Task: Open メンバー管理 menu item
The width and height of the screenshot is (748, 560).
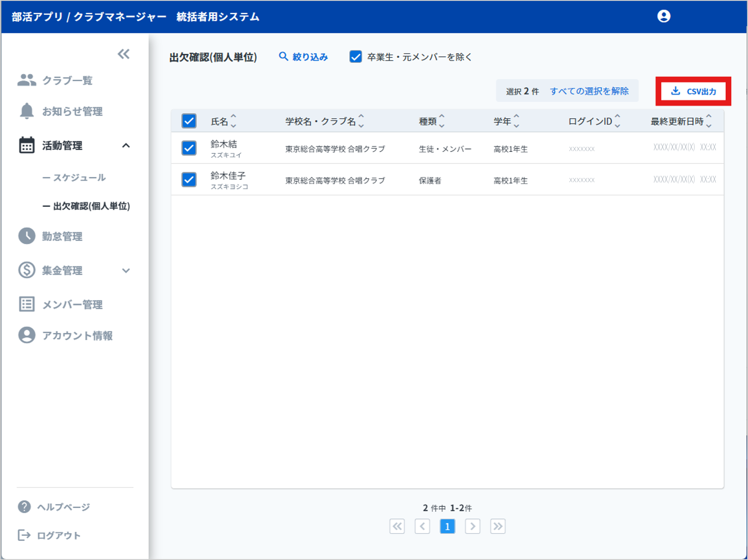Action: pyautogui.click(x=72, y=304)
